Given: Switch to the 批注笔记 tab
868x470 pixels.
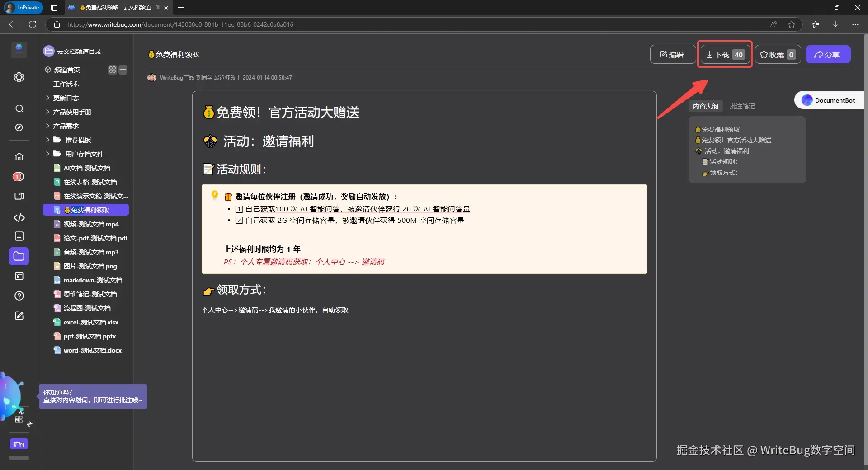Looking at the screenshot, I should pos(742,106).
